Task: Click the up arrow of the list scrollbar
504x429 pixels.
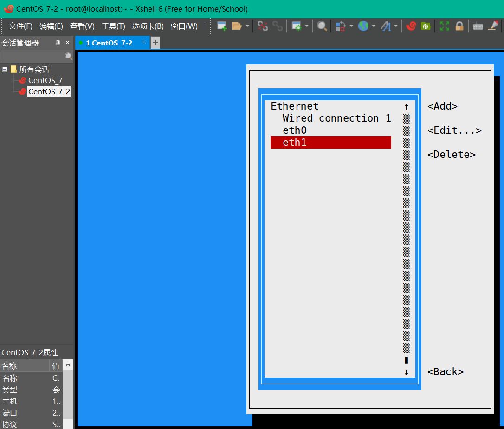Action: coord(406,106)
